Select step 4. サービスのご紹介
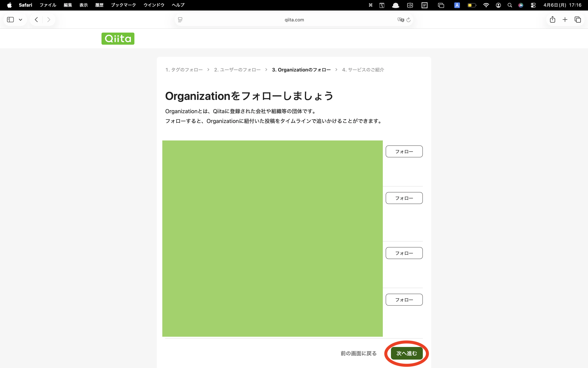Screen dimensions: 588x368 [363, 70]
